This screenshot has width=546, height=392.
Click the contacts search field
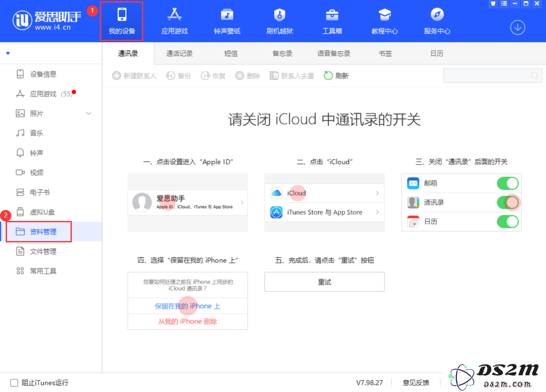(493, 76)
